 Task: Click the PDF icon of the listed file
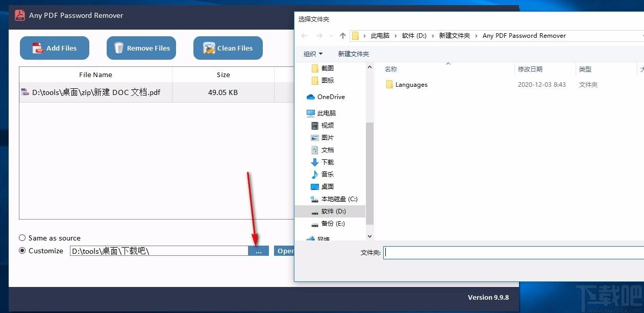click(25, 92)
